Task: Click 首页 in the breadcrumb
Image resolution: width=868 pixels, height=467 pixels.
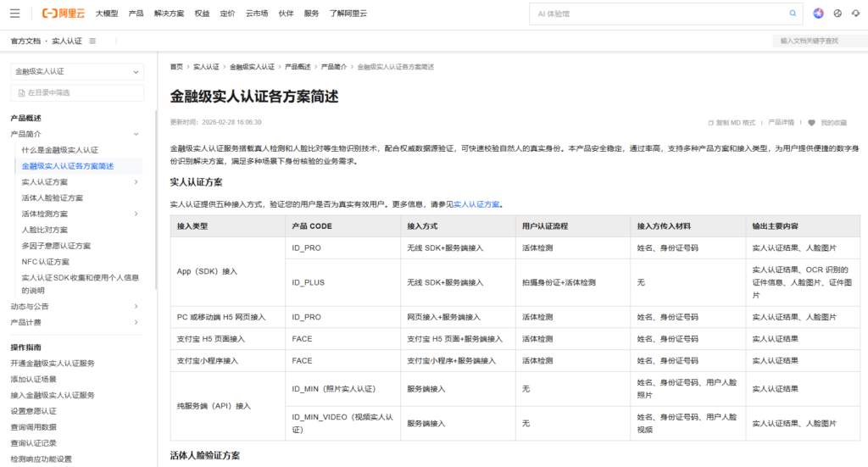Action: pyautogui.click(x=176, y=67)
